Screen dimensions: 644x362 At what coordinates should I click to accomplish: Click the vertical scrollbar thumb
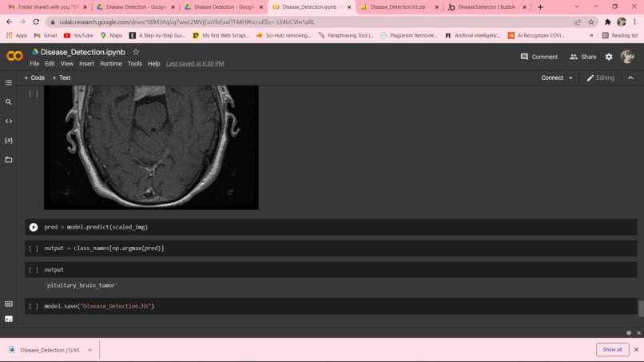(641, 308)
